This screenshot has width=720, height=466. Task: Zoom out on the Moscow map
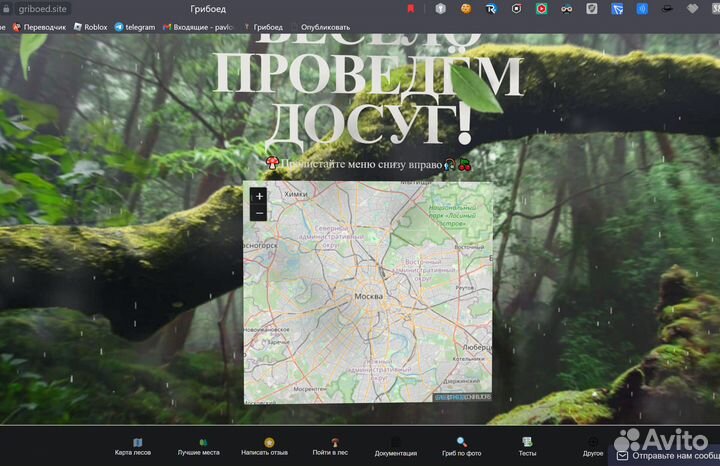click(x=259, y=213)
